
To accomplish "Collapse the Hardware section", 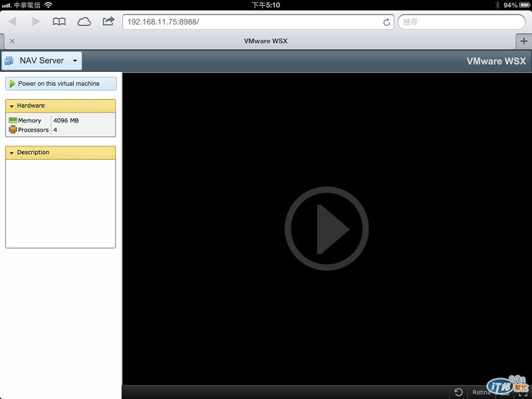I will pos(61,106).
